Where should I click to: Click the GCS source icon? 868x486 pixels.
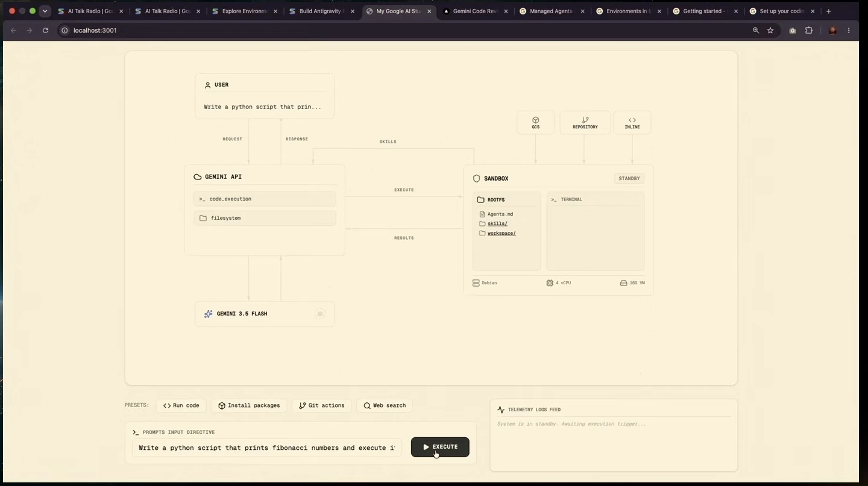[535, 120]
